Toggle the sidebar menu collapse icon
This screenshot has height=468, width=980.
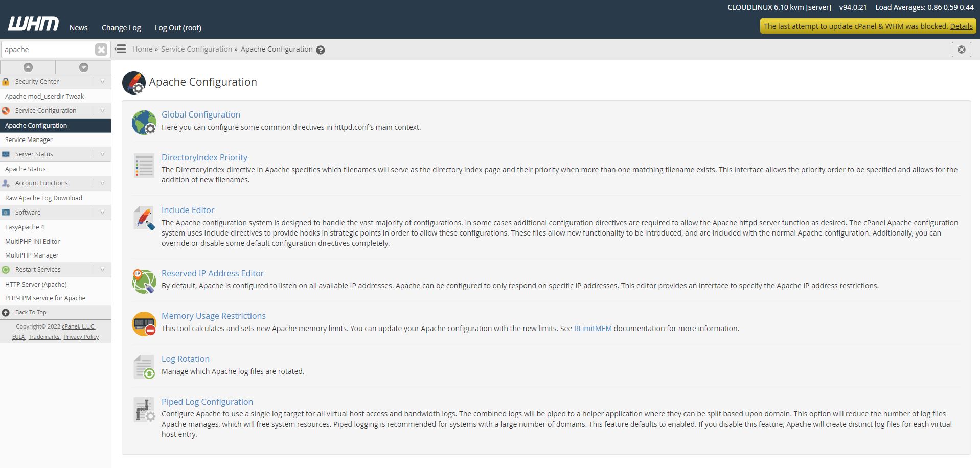click(x=120, y=49)
